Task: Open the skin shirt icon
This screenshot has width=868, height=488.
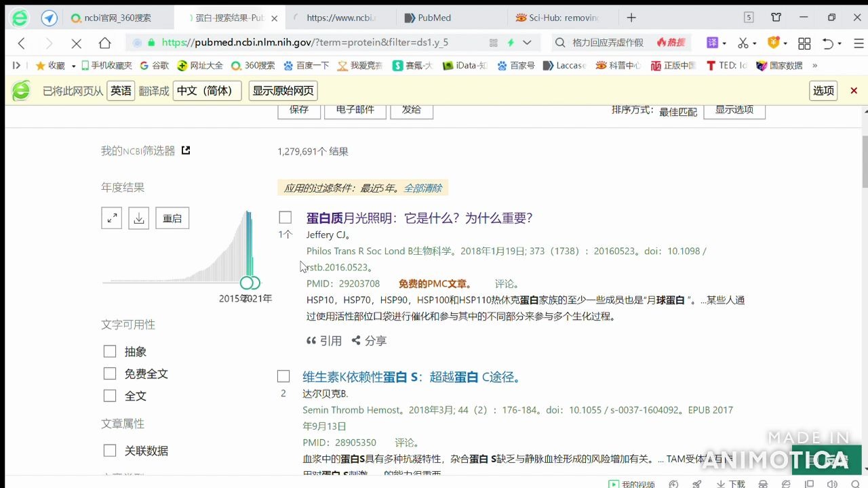Action: pyautogui.click(x=776, y=18)
